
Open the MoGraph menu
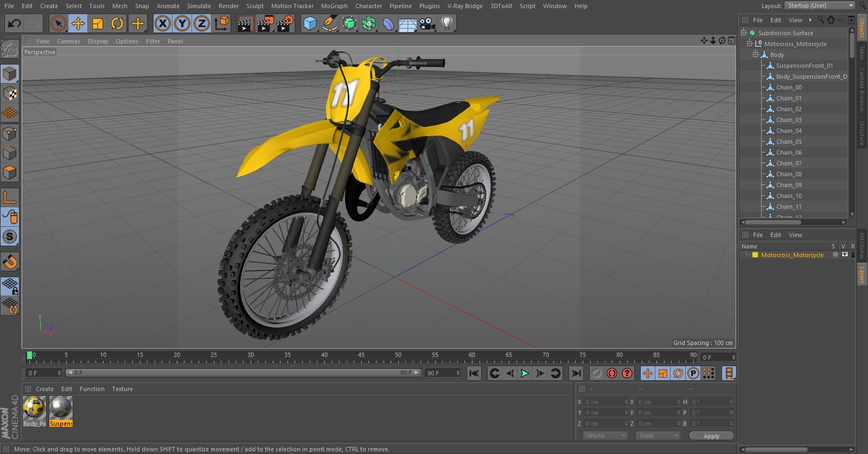(334, 6)
